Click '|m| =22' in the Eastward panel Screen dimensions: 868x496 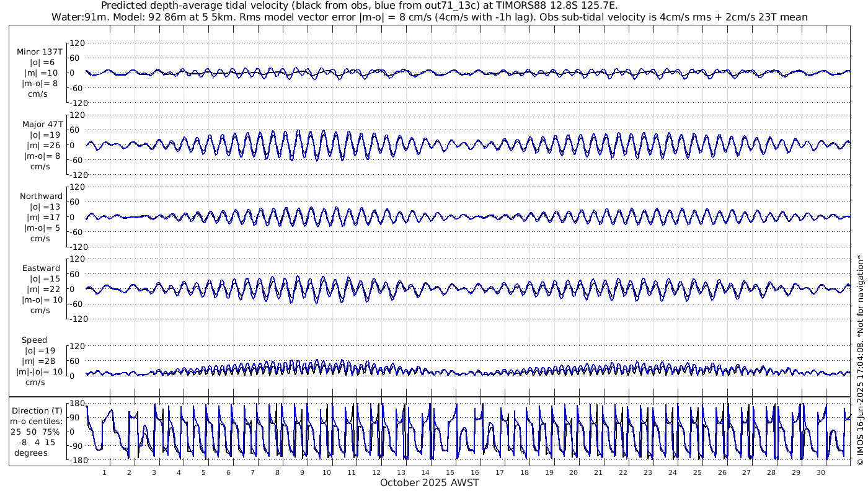pyautogui.click(x=43, y=290)
